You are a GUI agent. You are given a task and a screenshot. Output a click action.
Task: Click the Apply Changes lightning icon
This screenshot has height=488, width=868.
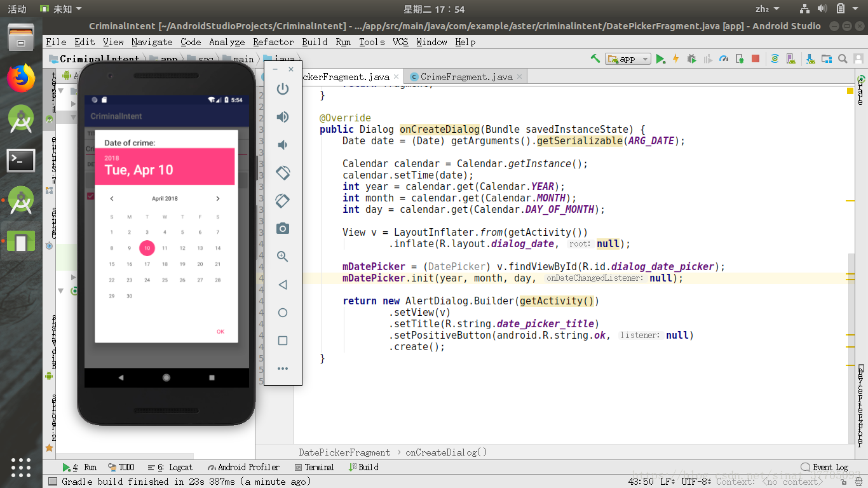click(x=675, y=58)
